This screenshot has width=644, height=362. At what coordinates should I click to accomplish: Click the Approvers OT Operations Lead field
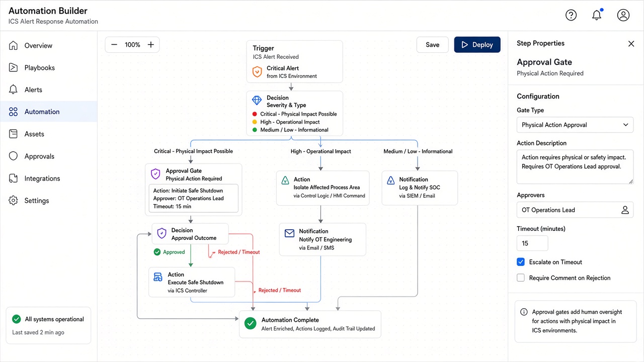click(575, 210)
